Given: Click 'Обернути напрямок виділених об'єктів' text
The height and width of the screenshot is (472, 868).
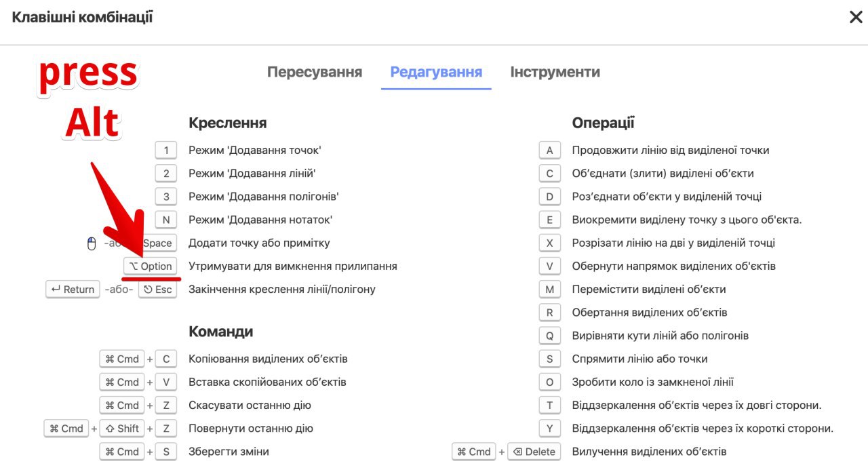Looking at the screenshot, I should (x=674, y=267).
